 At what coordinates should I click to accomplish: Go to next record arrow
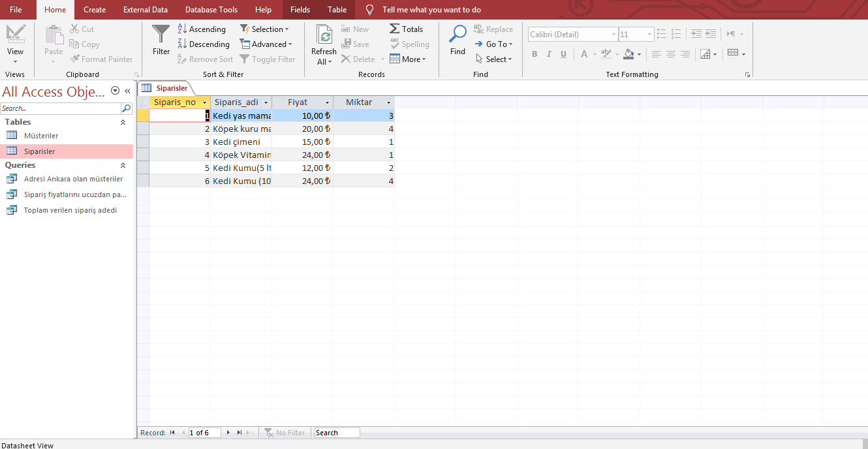click(228, 433)
